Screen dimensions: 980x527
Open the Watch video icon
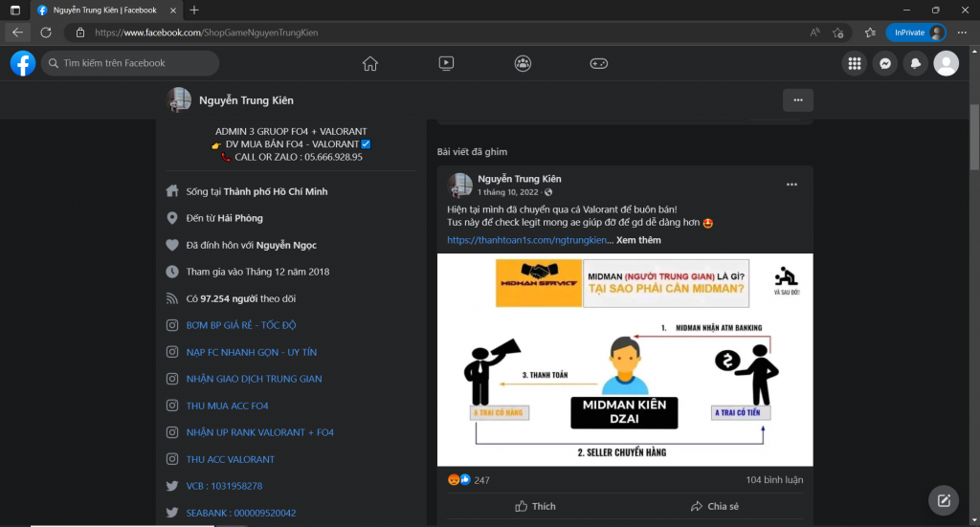pos(446,63)
